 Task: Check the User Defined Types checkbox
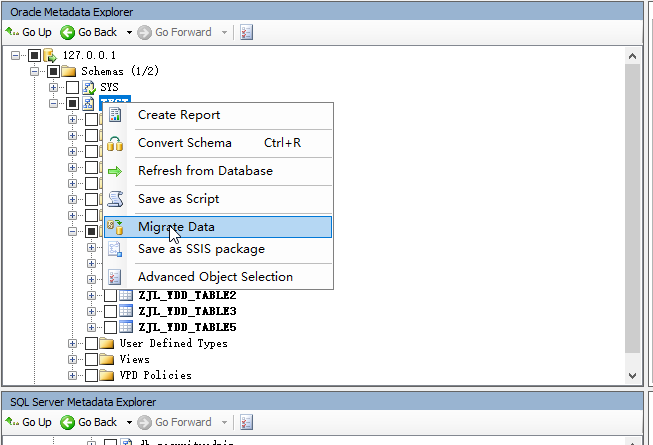(91, 343)
